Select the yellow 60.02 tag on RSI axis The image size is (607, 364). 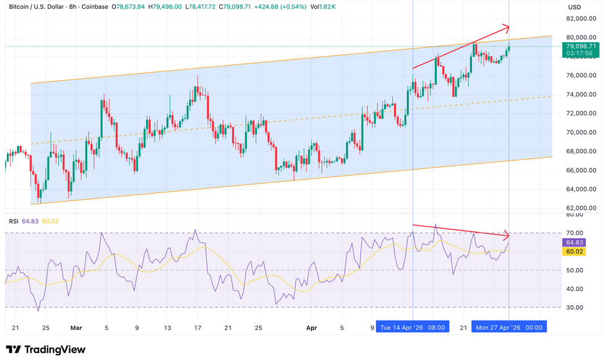tap(580, 252)
